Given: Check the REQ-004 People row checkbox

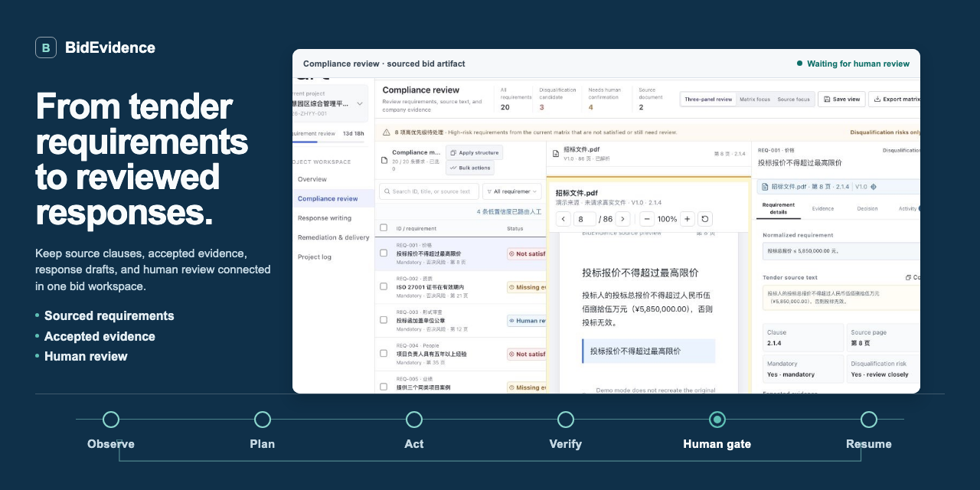Looking at the screenshot, I should click(x=384, y=353).
